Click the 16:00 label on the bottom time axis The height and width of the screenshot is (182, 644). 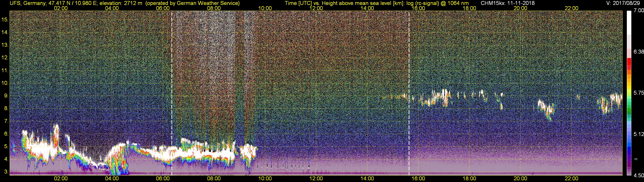(x=418, y=179)
